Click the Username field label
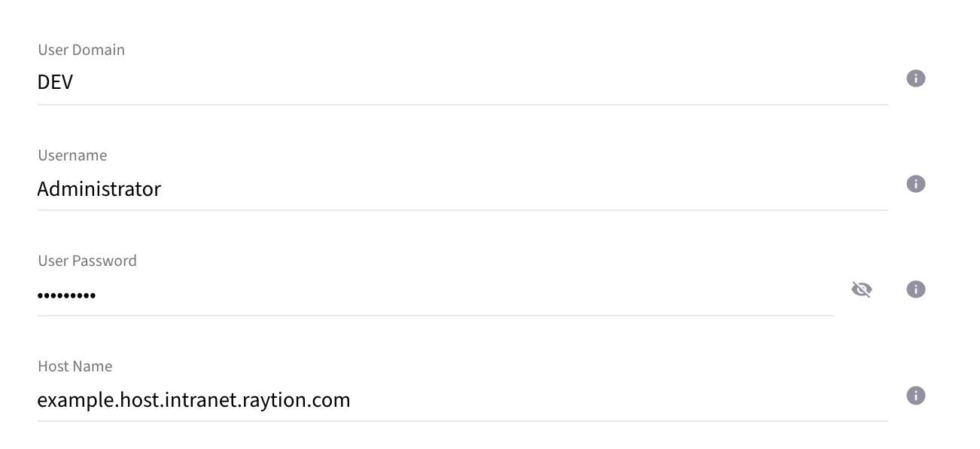This screenshot has width=980, height=449. [x=72, y=155]
